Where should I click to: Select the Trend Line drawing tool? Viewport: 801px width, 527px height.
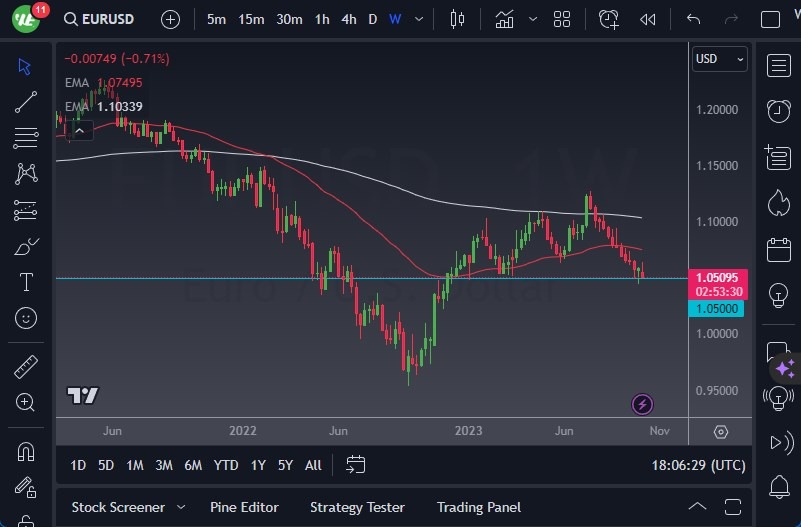pos(26,102)
